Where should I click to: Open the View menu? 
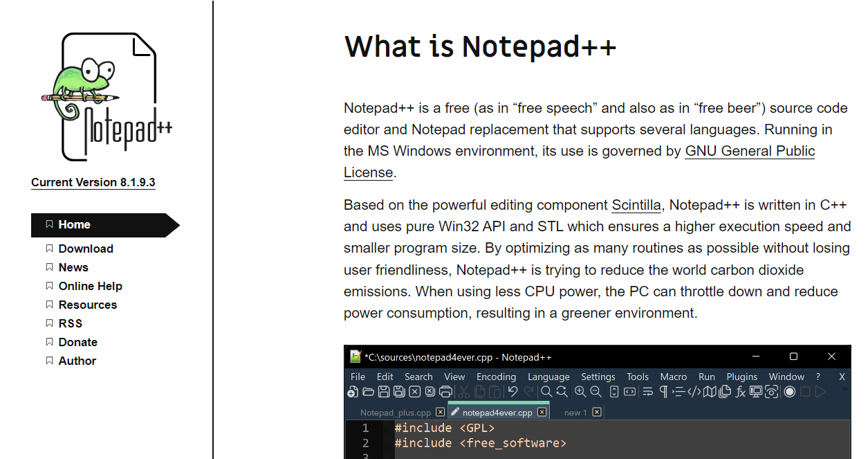point(454,377)
